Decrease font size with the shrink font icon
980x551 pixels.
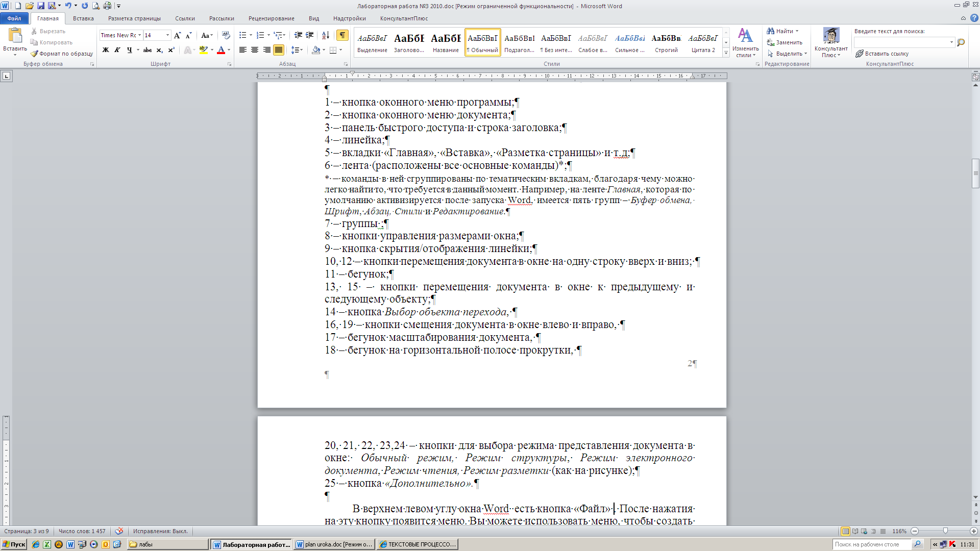point(188,35)
